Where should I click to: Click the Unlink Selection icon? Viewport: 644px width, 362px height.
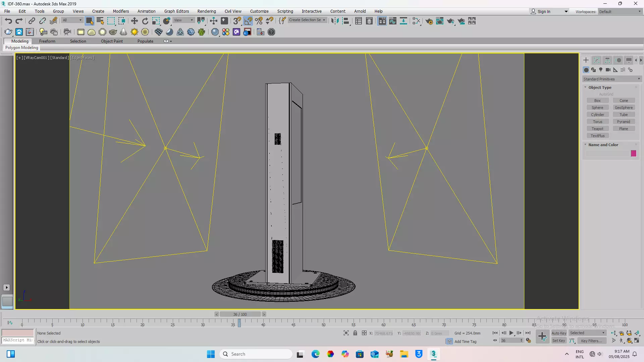42,21
